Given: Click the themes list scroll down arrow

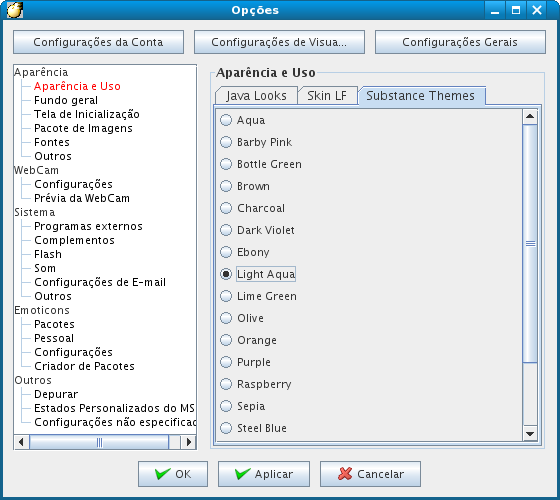Looking at the screenshot, I should (530, 434).
